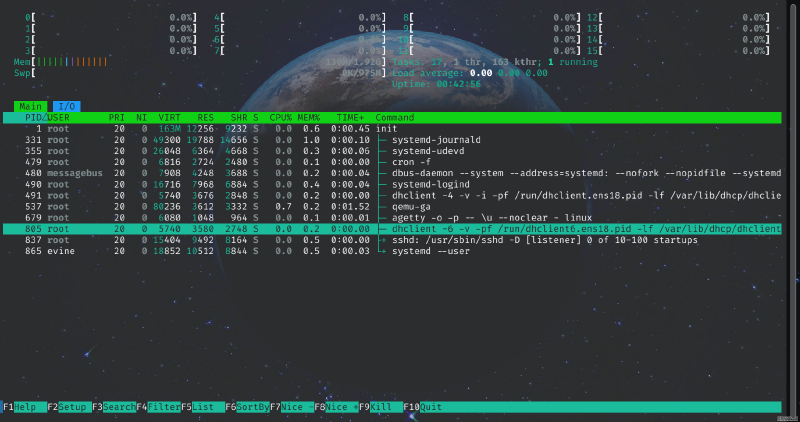Click the CPU 15 meter

[x=679, y=51]
